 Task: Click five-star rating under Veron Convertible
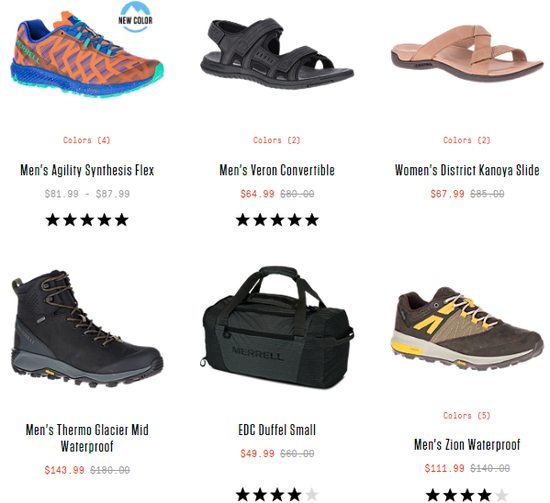click(x=277, y=220)
